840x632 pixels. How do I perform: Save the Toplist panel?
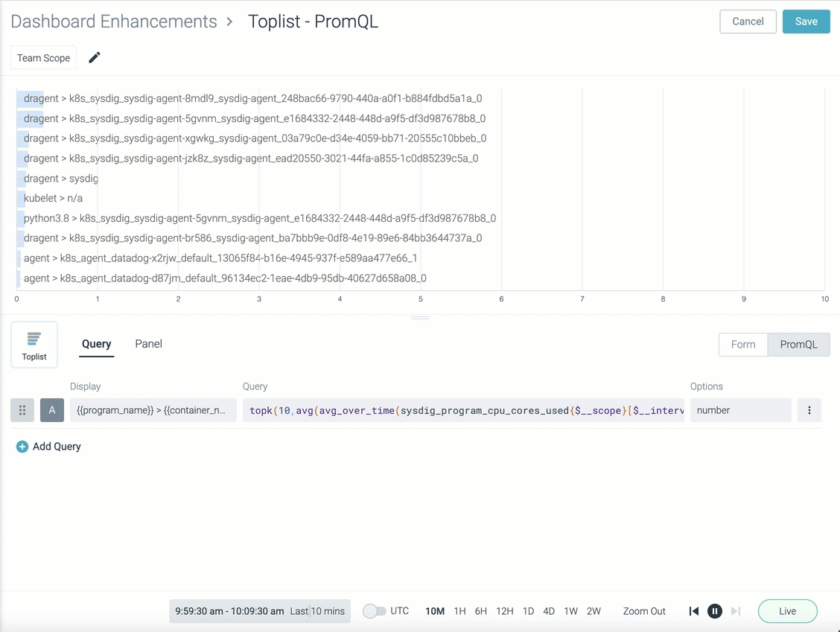pos(806,22)
